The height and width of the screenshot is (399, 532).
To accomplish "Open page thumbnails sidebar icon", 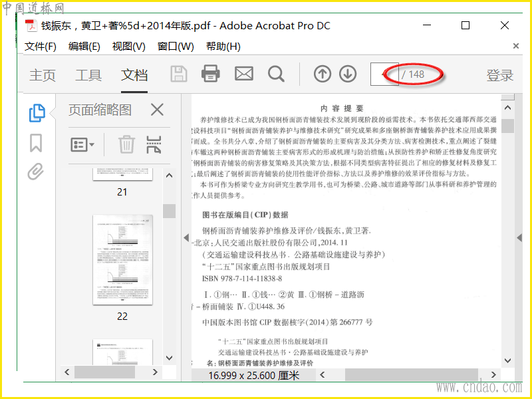I will [37, 113].
